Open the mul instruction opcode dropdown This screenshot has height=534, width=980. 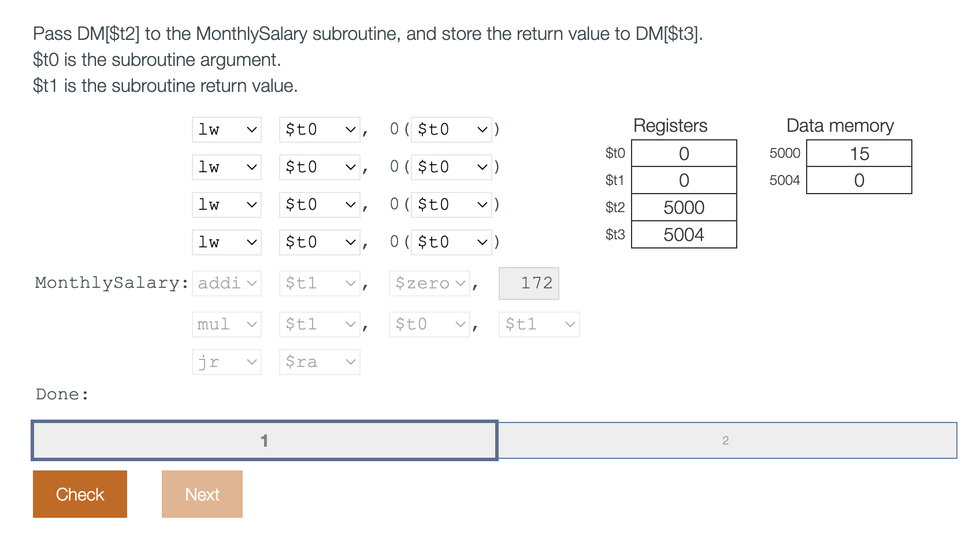[226, 324]
